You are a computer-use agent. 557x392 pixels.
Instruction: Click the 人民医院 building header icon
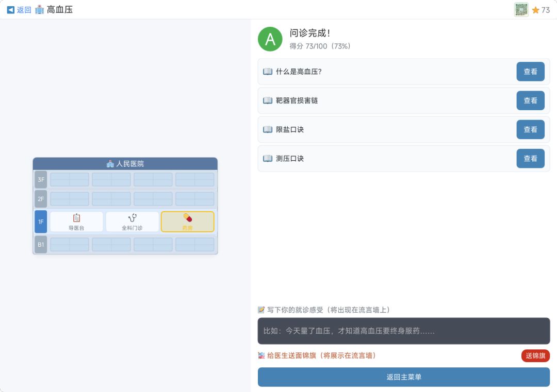pyautogui.click(x=110, y=164)
